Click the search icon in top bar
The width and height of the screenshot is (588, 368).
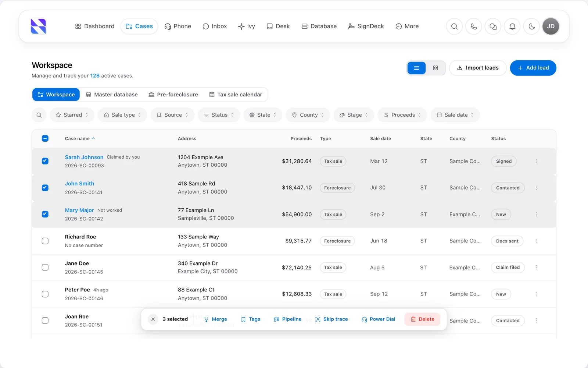(x=454, y=26)
